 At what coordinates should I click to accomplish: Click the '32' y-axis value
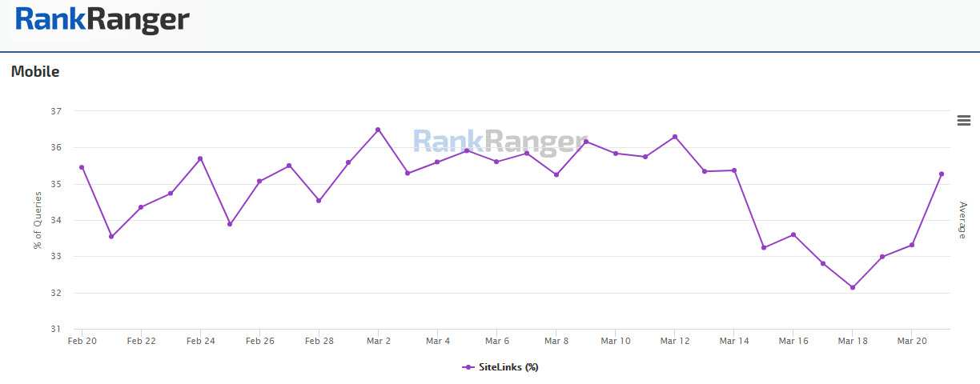[55, 293]
